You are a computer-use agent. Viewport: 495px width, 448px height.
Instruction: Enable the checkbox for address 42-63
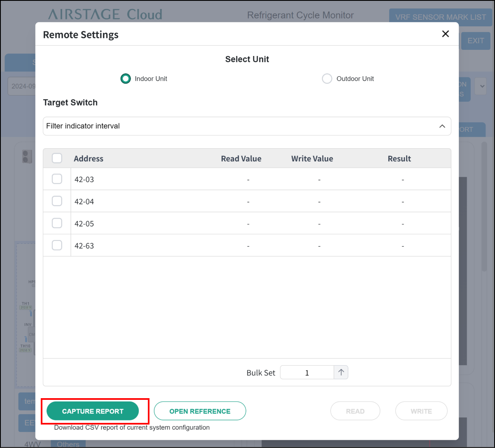tap(57, 246)
